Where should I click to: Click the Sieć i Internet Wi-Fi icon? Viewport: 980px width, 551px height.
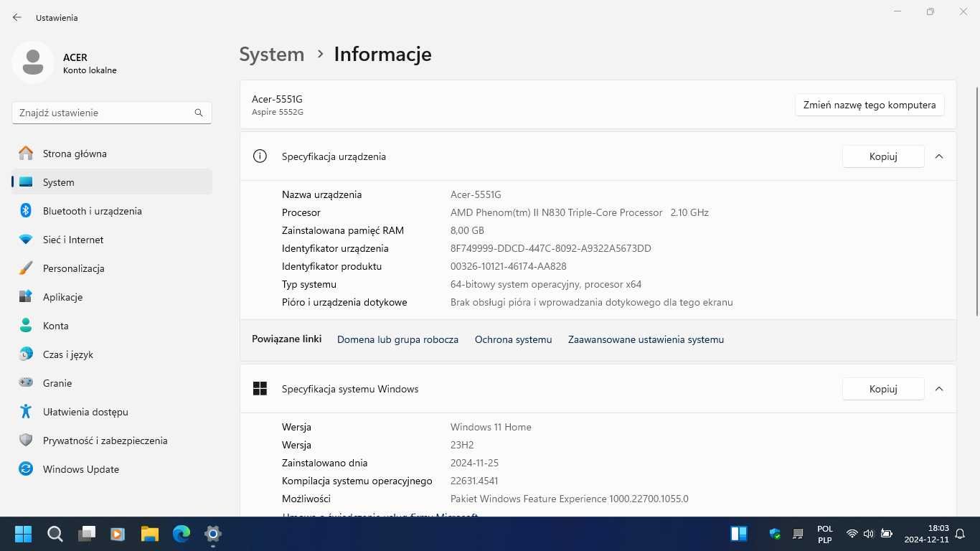click(26, 239)
